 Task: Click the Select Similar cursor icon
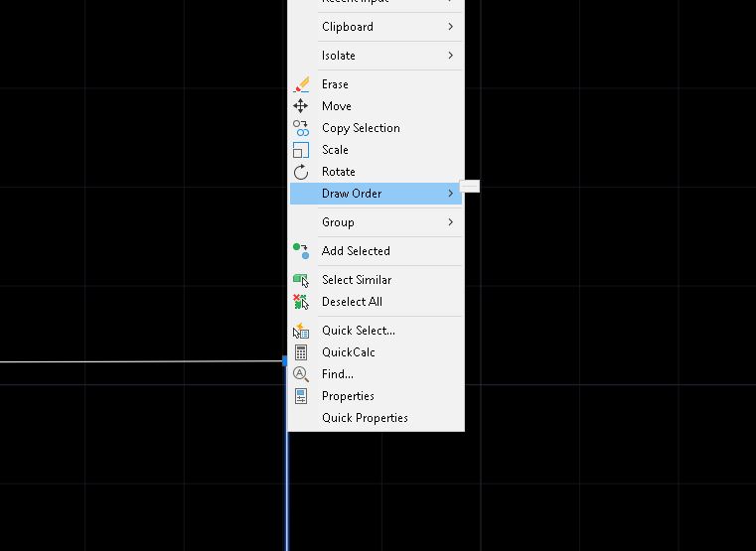[x=301, y=280]
